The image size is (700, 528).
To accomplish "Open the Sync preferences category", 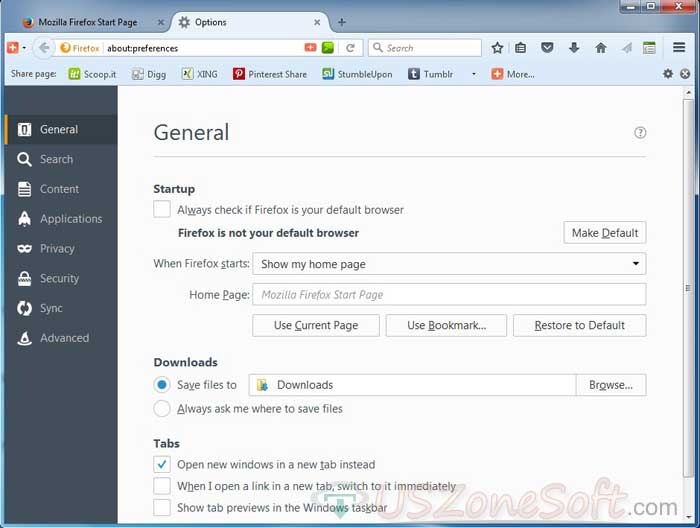I will pos(62,308).
